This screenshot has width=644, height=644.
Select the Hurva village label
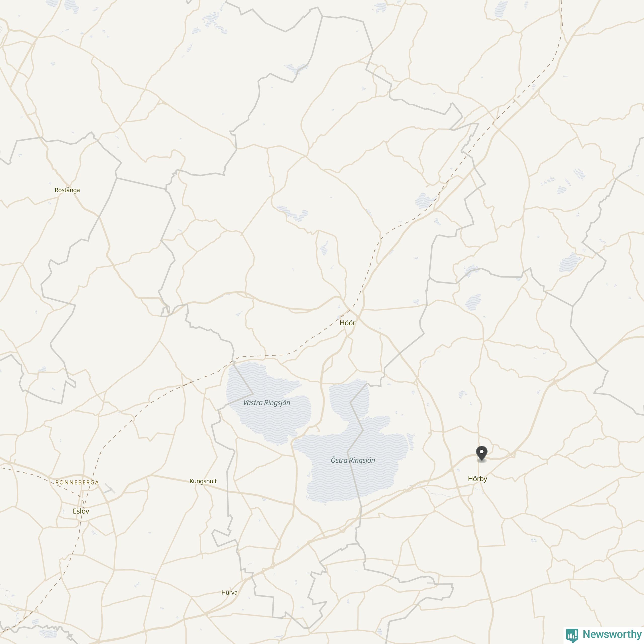[x=229, y=592]
